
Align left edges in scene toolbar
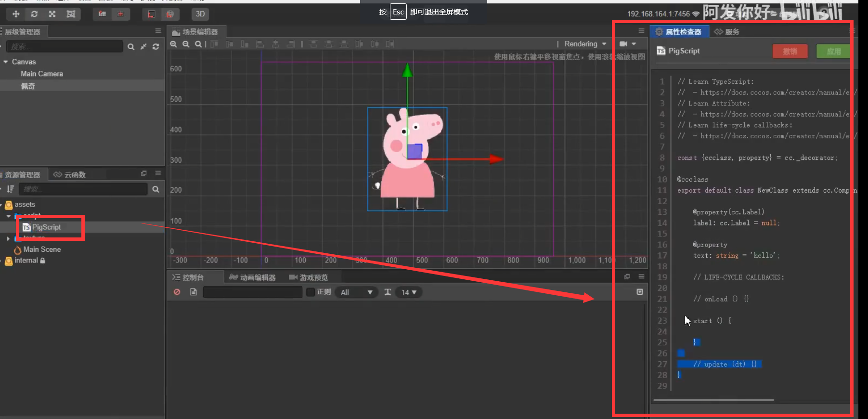(x=260, y=44)
